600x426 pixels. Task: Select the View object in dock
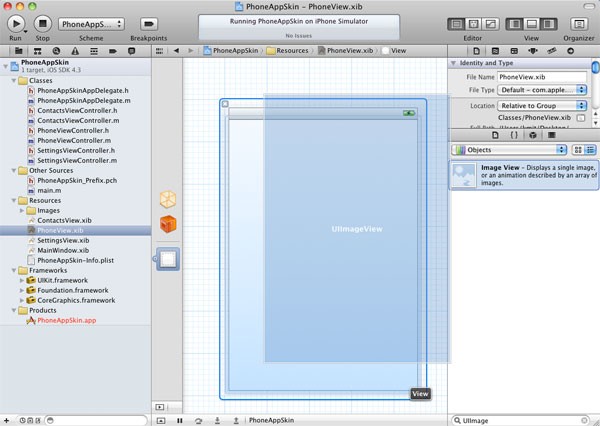coord(168,259)
